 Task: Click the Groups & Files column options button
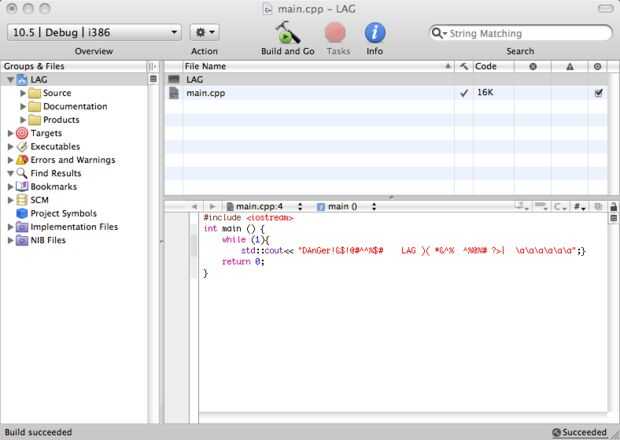152,66
